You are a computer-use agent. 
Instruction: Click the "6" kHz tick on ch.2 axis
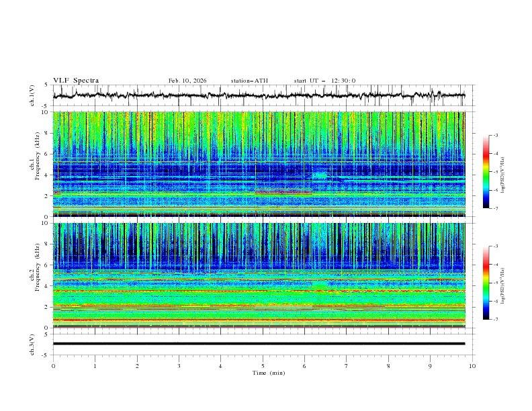47,265
